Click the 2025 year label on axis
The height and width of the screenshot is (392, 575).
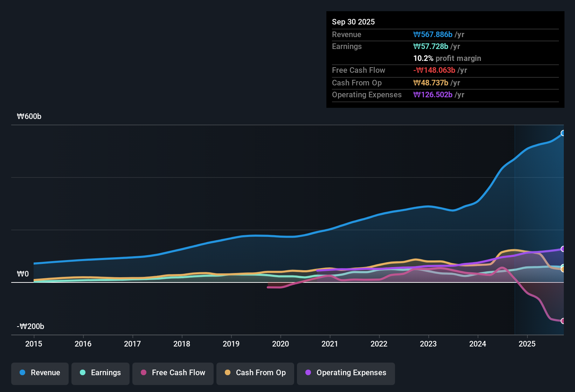527,344
